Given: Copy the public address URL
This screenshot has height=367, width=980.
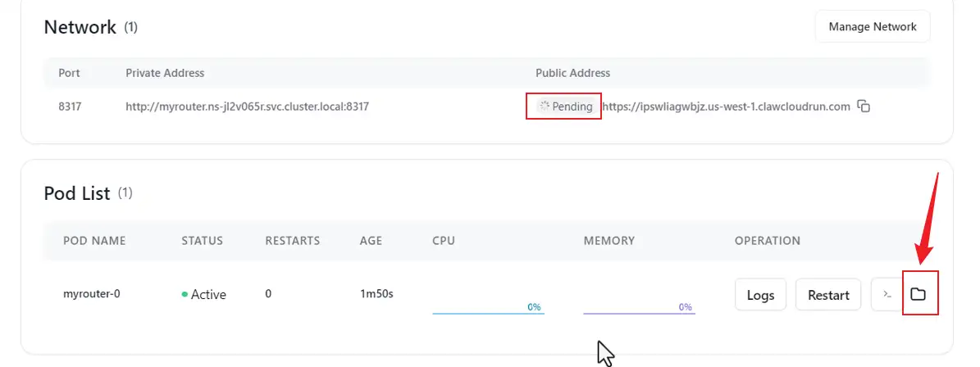Looking at the screenshot, I should tap(863, 106).
